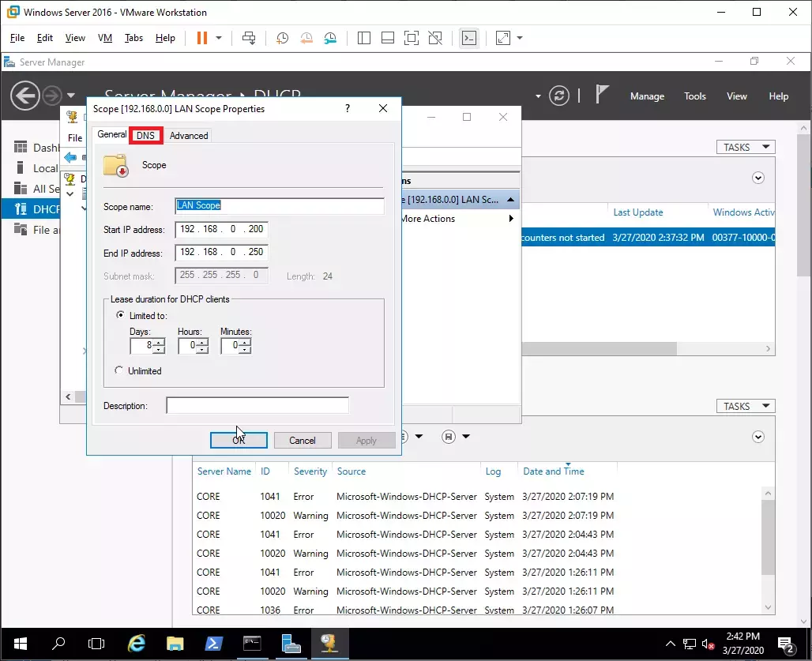Click the Windows Start button
This screenshot has width=812, height=661.
[x=21, y=644]
